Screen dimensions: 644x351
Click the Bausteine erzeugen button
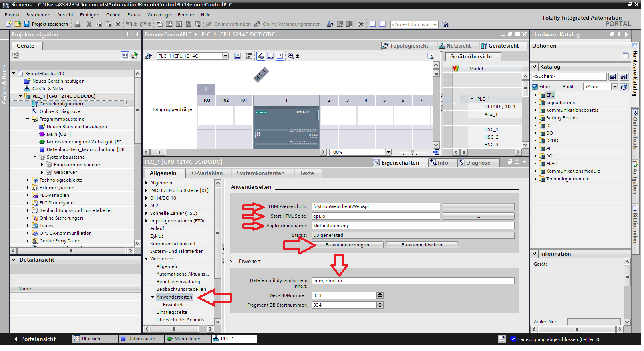tap(347, 245)
